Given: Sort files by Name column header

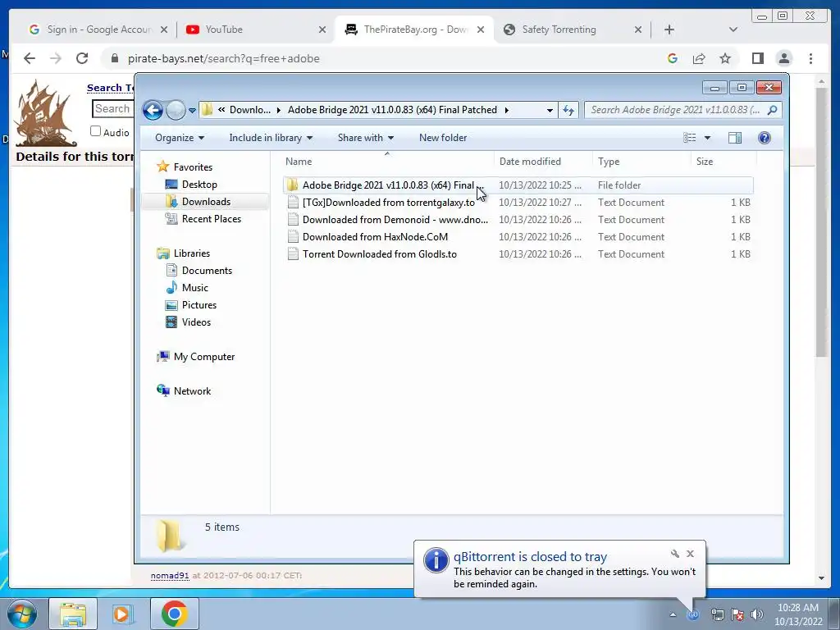Looking at the screenshot, I should [x=387, y=162].
